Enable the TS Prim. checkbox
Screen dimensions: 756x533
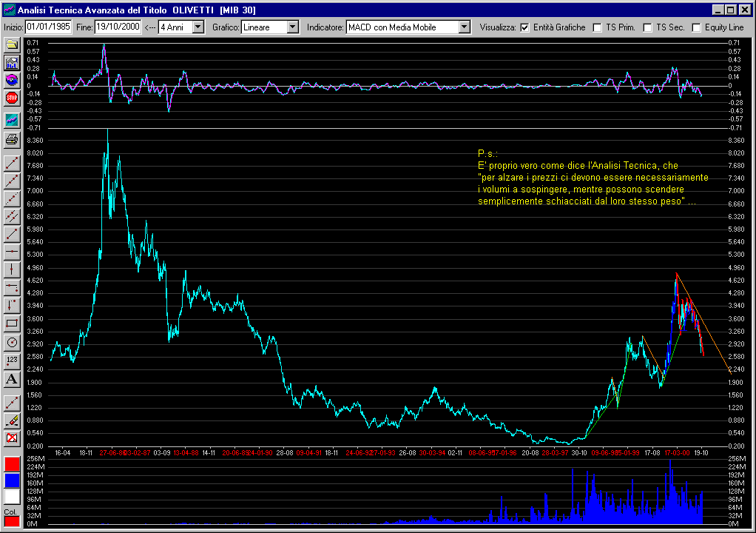click(x=598, y=27)
